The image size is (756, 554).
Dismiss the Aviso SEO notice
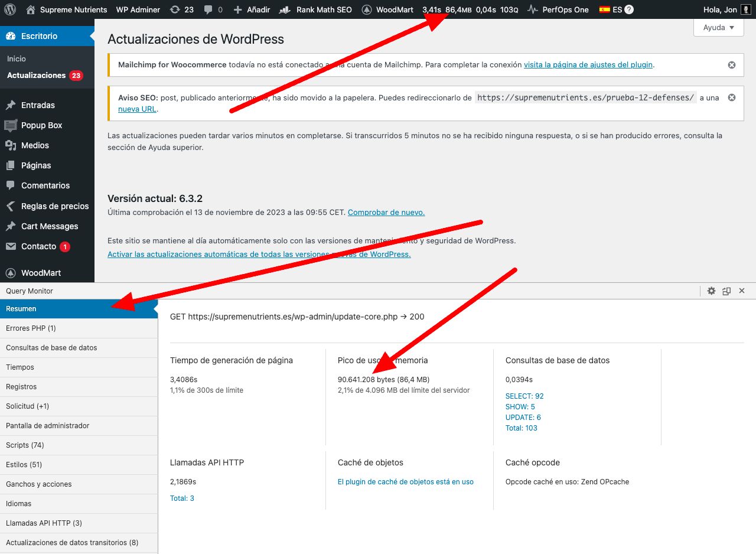click(x=732, y=97)
